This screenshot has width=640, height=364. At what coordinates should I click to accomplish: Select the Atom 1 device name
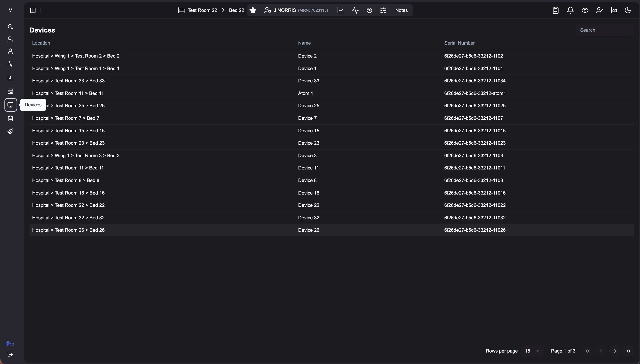click(x=305, y=93)
